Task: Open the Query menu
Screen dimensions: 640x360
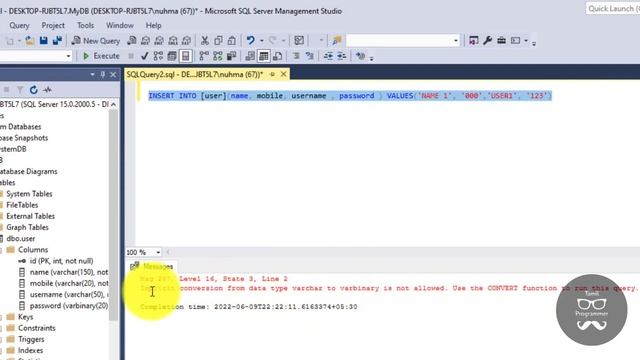Action: pyautogui.click(x=19, y=25)
